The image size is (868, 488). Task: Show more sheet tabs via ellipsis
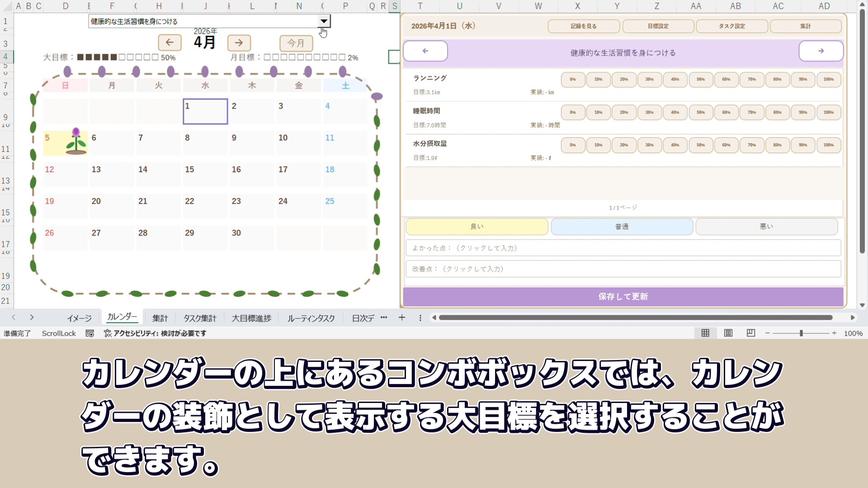[384, 318]
